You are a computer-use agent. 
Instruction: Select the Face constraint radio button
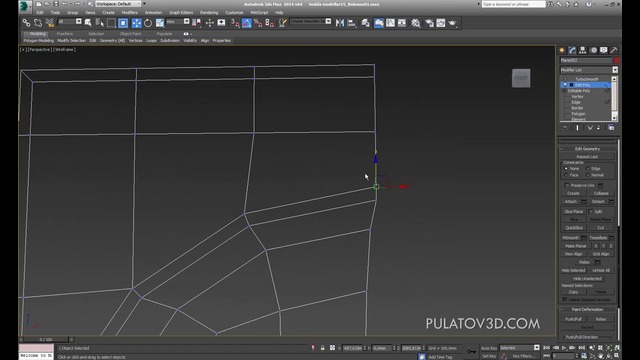point(566,175)
